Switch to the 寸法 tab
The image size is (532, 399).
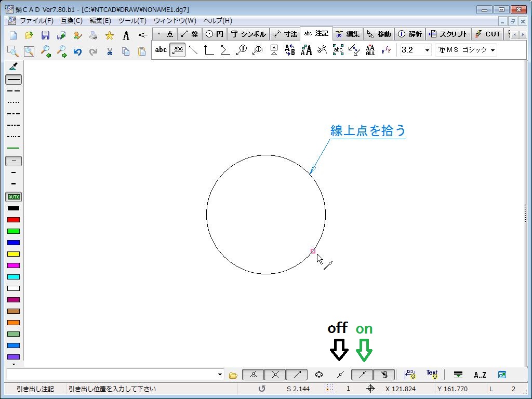click(285, 34)
